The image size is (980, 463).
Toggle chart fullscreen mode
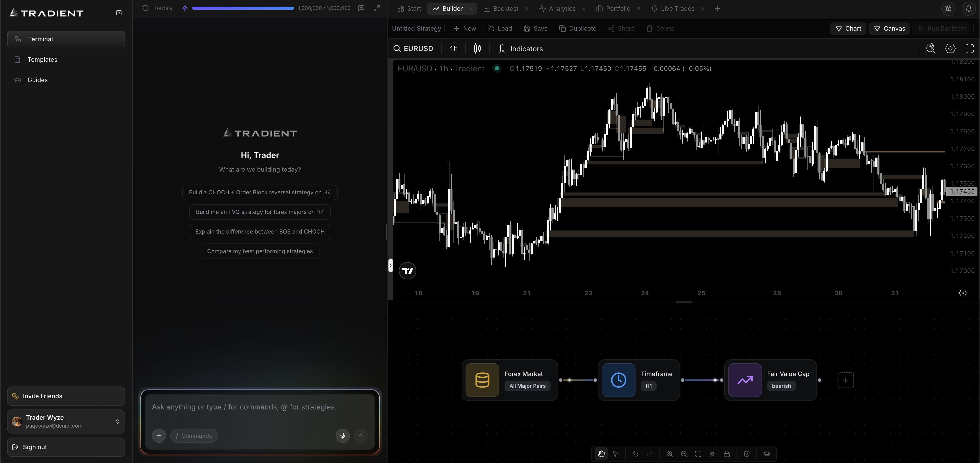pos(970,48)
